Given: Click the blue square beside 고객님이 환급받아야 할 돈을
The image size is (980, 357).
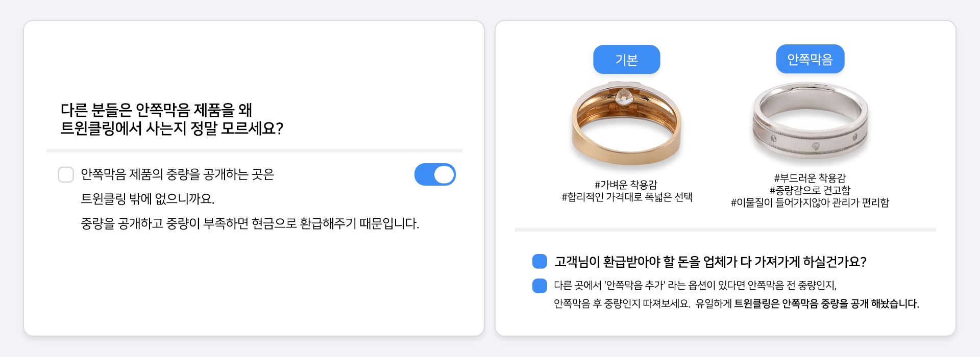Looking at the screenshot, I should pos(540,262).
